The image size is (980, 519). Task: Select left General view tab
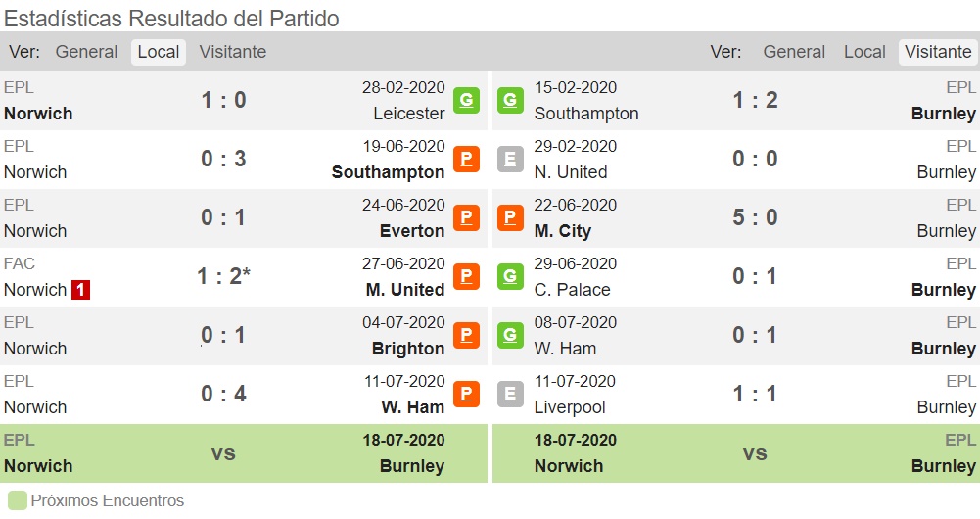pos(86,52)
